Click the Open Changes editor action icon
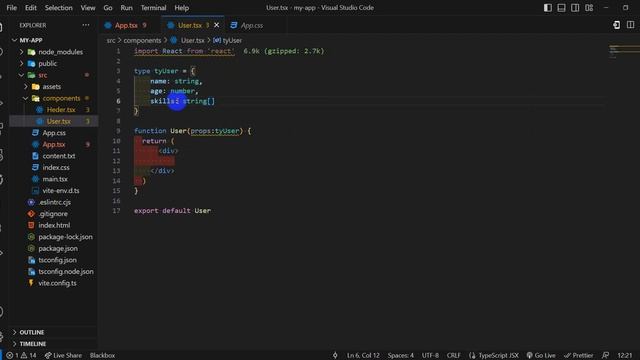Viewport: 640px width, 360px height. [616, 25]
